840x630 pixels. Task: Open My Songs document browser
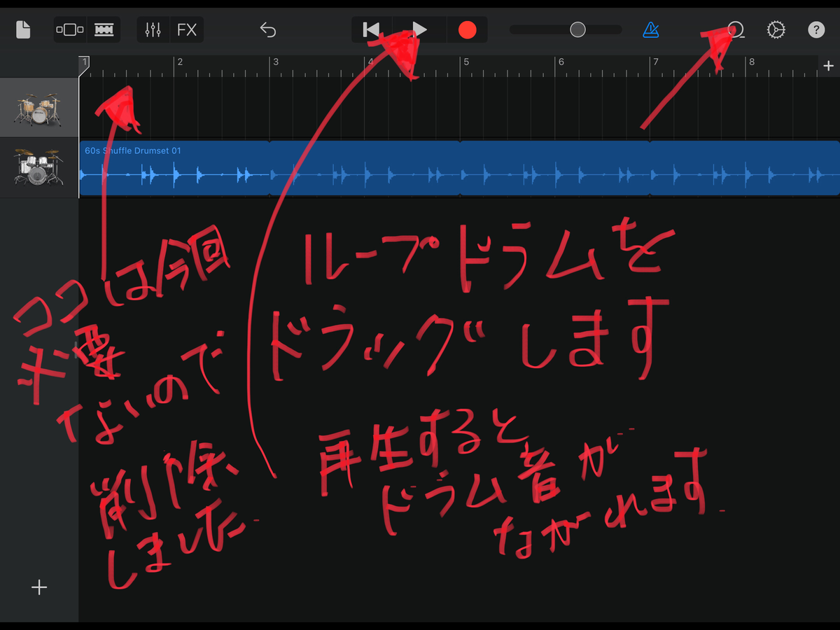point(23,30)
